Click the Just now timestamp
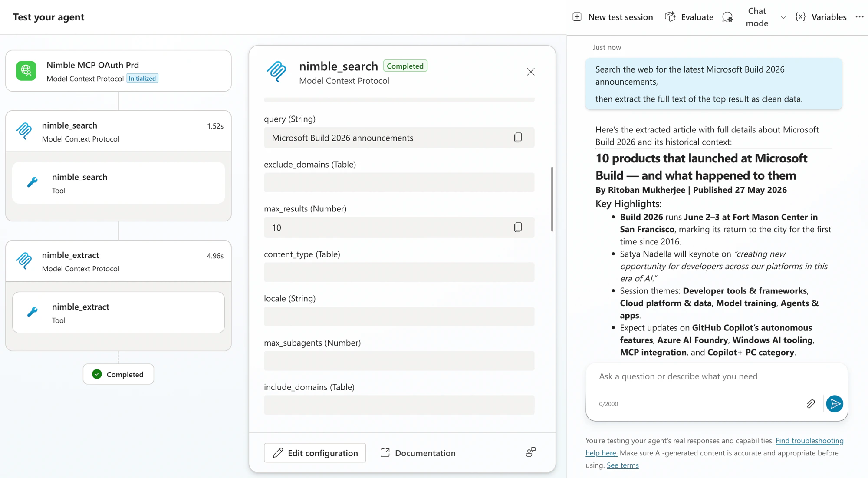868x478 pixels. pyautogui.click(x=607, y=47)
